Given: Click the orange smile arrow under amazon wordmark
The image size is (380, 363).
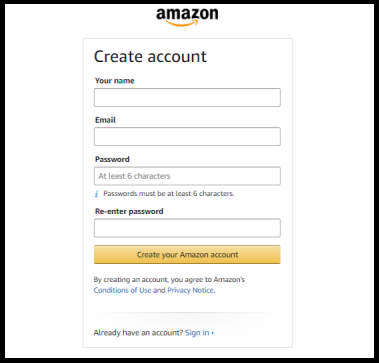Looking at the screenshot, I should pyautogui.click(x=183, y=23).
